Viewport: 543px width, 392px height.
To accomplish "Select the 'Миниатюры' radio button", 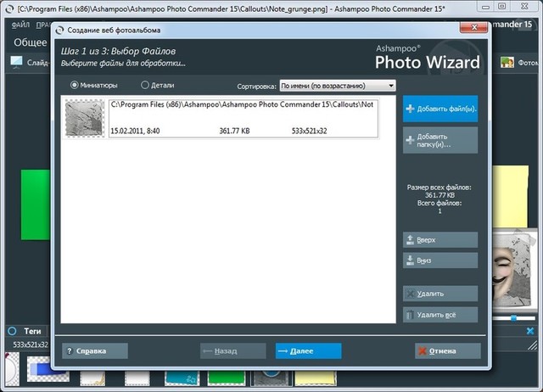I will pyautogui.click(x=75, y=85).
